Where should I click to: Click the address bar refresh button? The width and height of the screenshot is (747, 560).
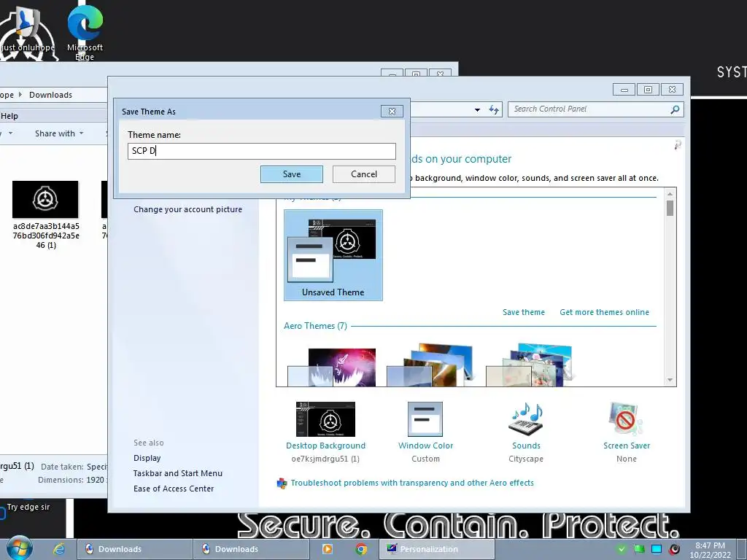[x=494, y=109]
